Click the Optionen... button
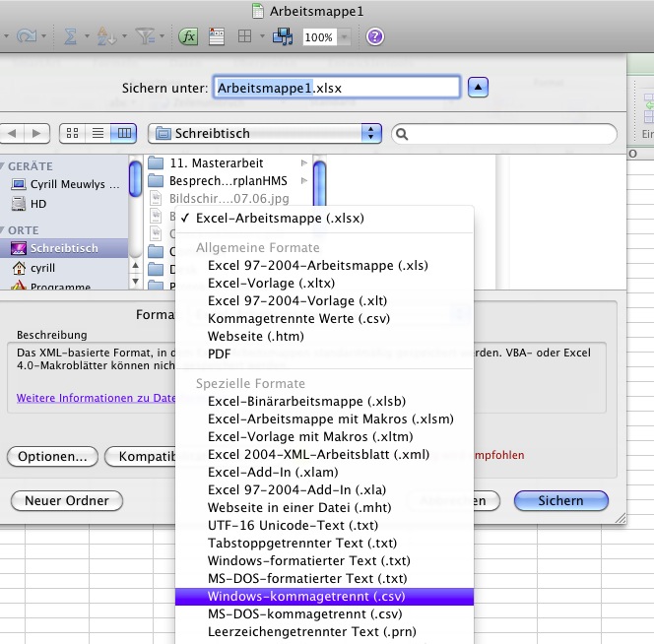This screenshot has height=644, width=654. [52, 456]
